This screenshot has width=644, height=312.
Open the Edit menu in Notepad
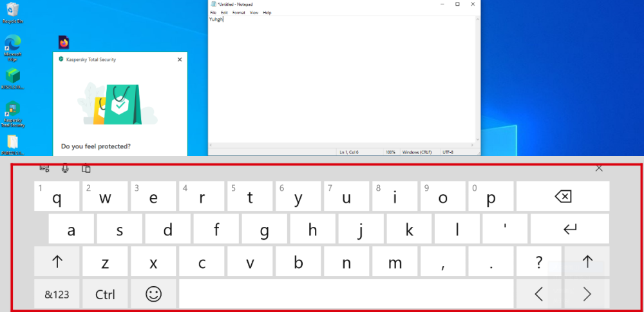click(x=224, y=13)
